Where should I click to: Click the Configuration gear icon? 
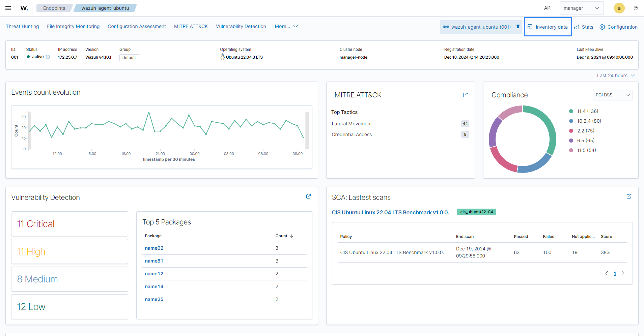click(x=602, y=27)
